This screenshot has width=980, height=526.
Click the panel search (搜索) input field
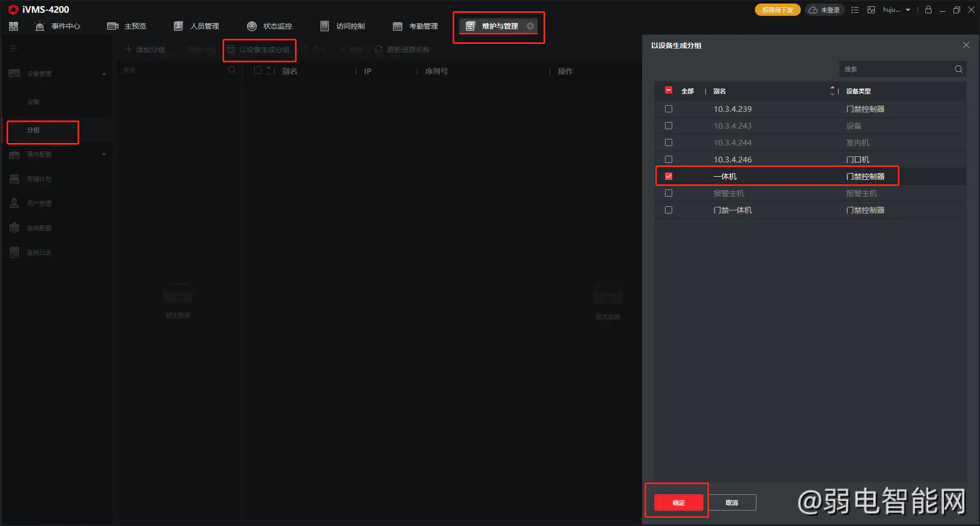coord(896,69)
